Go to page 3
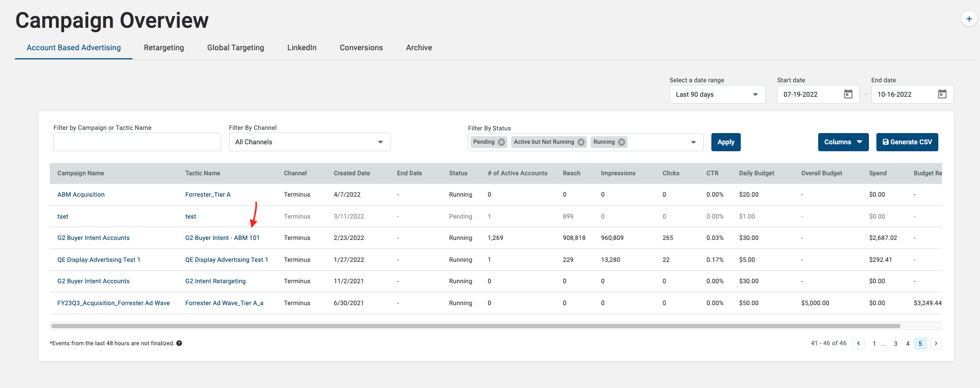Screen dimensions: 980x388 point(896,344)
